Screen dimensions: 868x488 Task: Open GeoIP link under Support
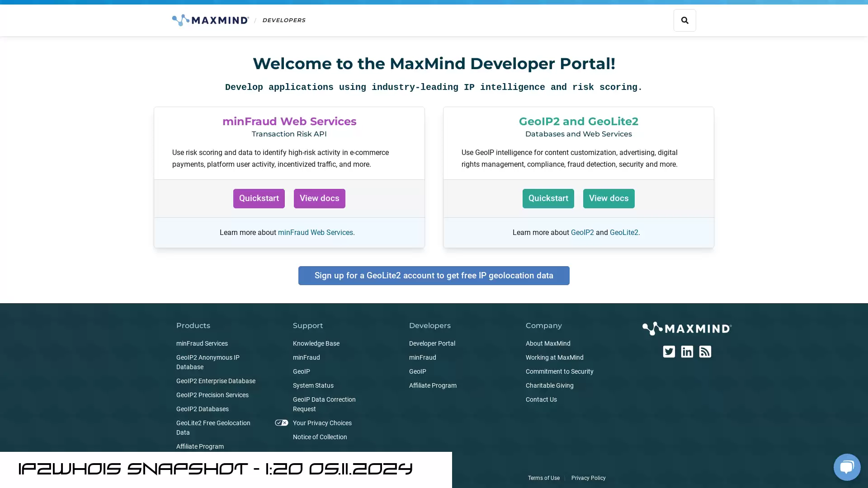(x=301, y=371)
